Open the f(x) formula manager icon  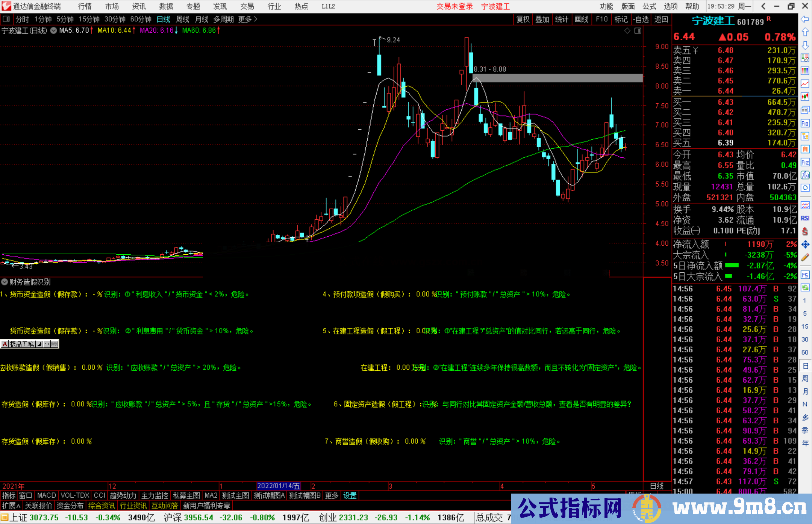point(805,175)
